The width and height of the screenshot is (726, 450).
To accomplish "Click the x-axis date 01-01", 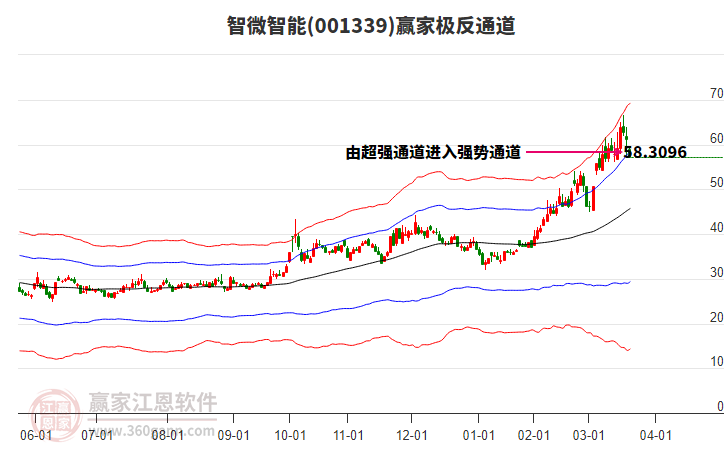I will point(479,436).
